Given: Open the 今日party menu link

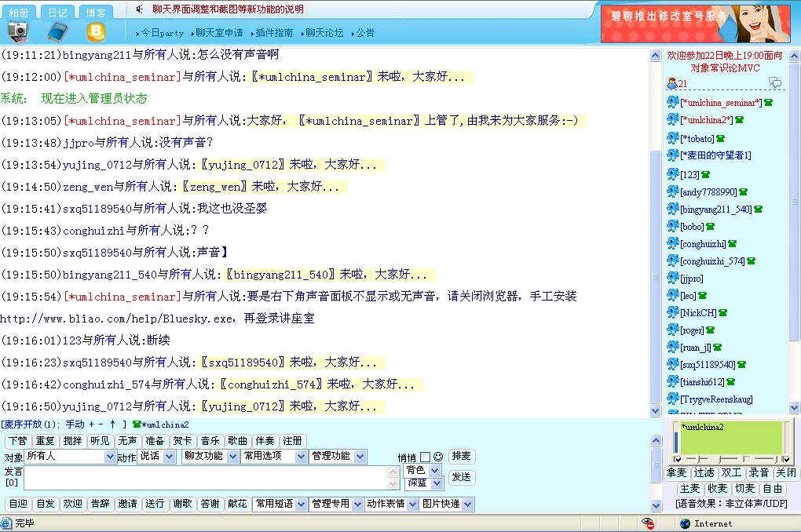Looking at the screenshot, I should (x=162, y=33).
